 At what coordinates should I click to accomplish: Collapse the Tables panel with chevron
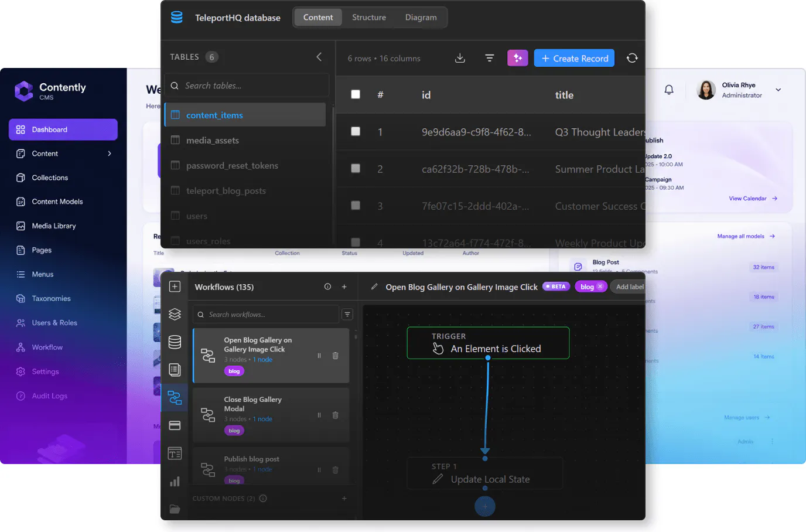point(319,57)
